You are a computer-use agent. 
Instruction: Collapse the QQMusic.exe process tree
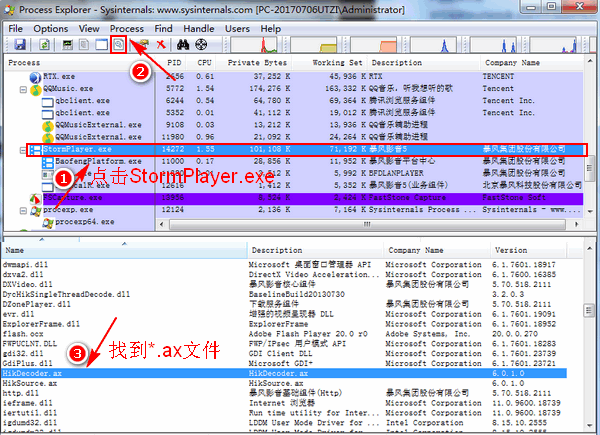(23, 90)
